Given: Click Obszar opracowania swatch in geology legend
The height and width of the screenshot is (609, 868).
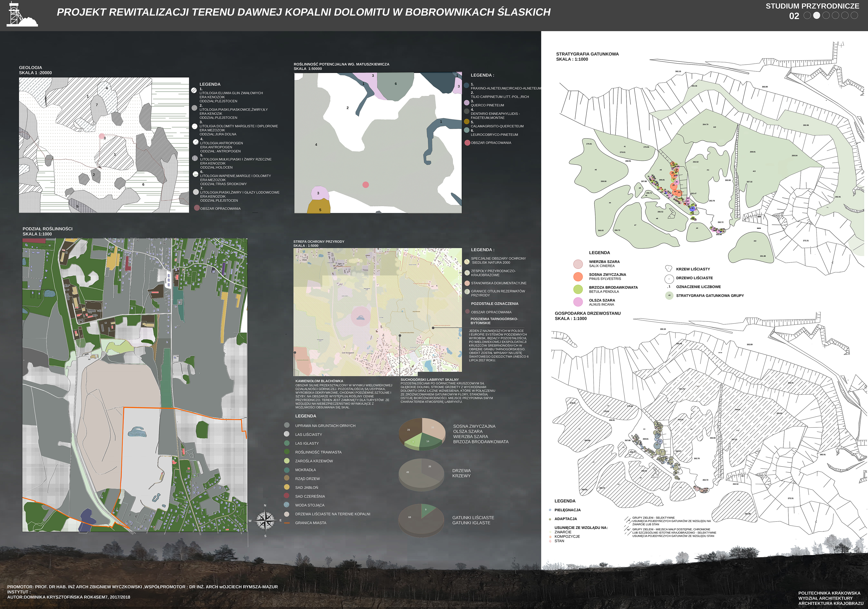Looking at the screenshot, I should pos(197,207).
